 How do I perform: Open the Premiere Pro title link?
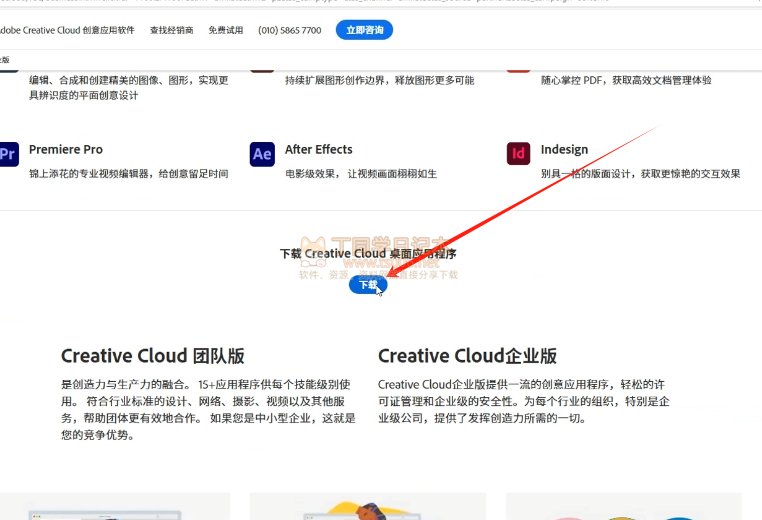click(65, 150)
